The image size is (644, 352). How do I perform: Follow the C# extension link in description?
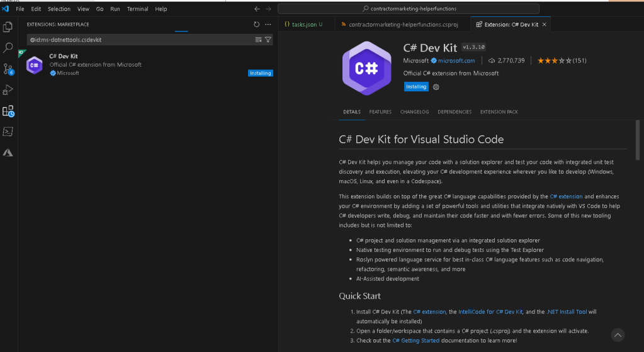tap(566, 196)
